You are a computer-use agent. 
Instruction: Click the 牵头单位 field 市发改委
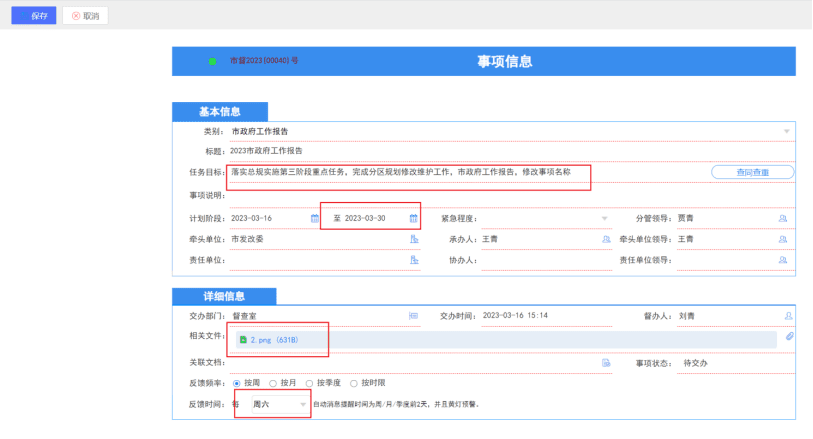click(x=318, y=239)
